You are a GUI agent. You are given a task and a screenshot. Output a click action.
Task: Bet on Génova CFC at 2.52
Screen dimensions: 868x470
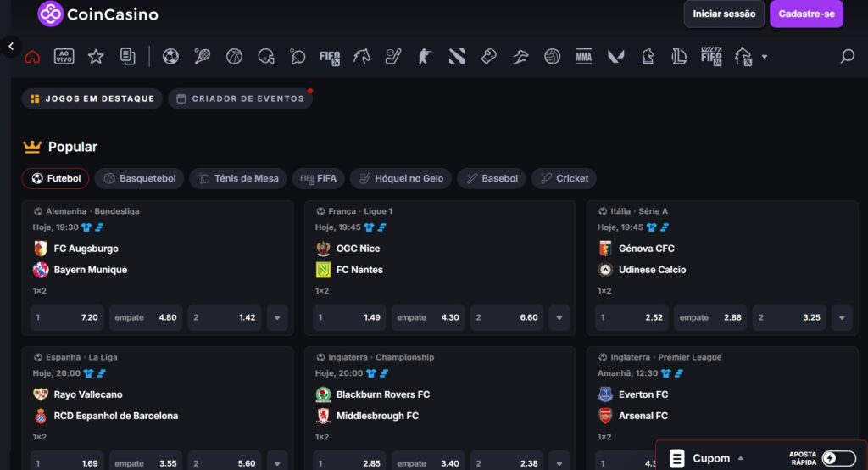[632, 317]
